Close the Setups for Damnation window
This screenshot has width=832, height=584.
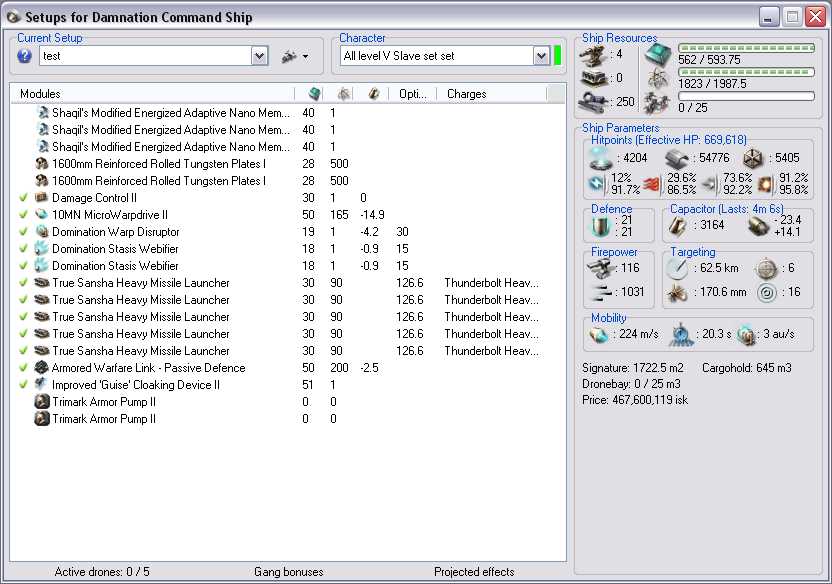(x=815, y=16)
